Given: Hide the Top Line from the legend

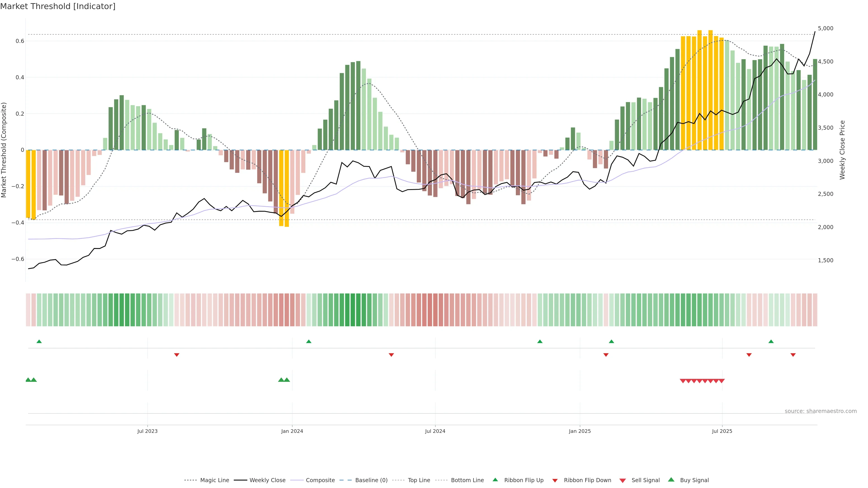Looking at the screenshot, I should (419, 480).
